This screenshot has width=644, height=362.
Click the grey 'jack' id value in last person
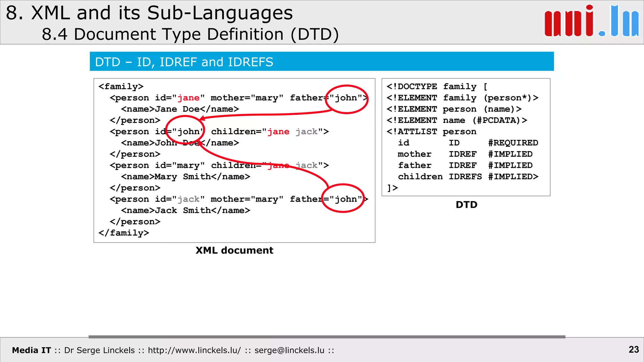pos(188,199)
